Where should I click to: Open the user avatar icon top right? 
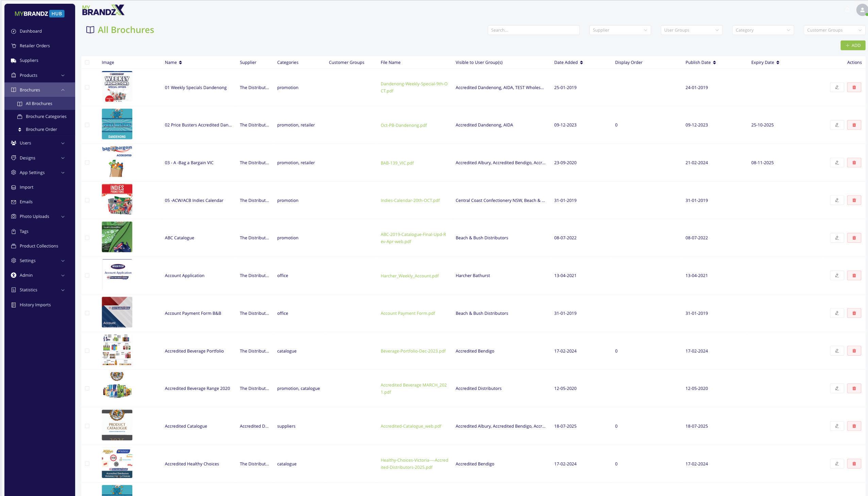[862, 10]
